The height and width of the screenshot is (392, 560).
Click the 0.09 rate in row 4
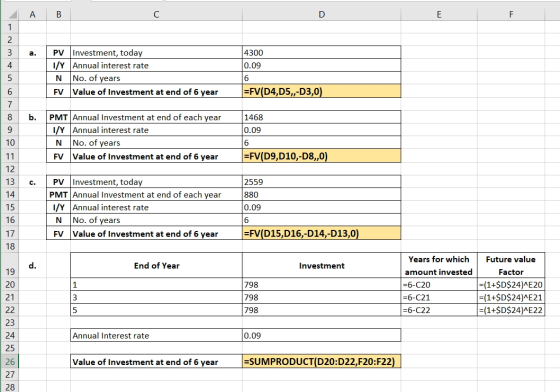click(321, 65)
